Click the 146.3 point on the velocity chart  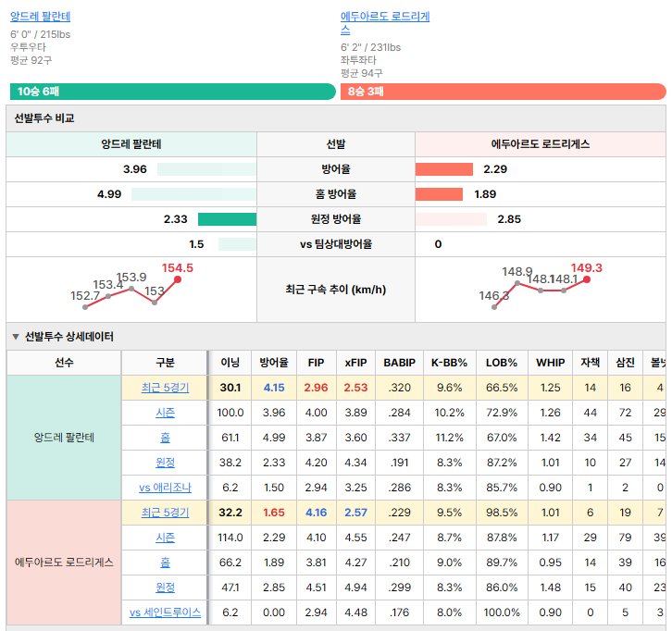pos(494,307)
